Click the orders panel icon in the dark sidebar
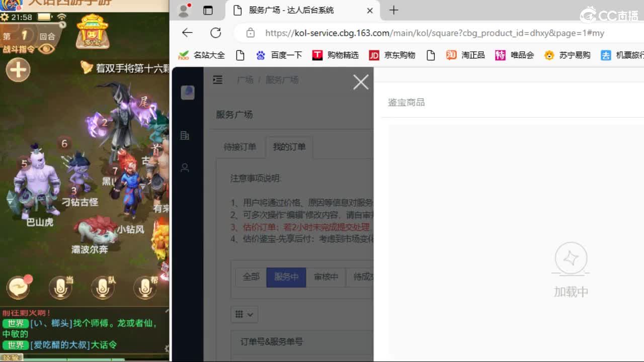The width and height of the screenshot is (644, 362). pos(186,135)
